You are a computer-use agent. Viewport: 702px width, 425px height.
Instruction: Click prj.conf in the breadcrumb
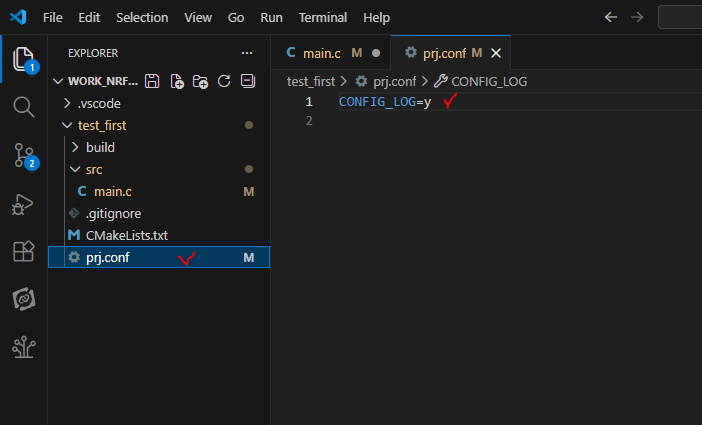click(394, 82)
